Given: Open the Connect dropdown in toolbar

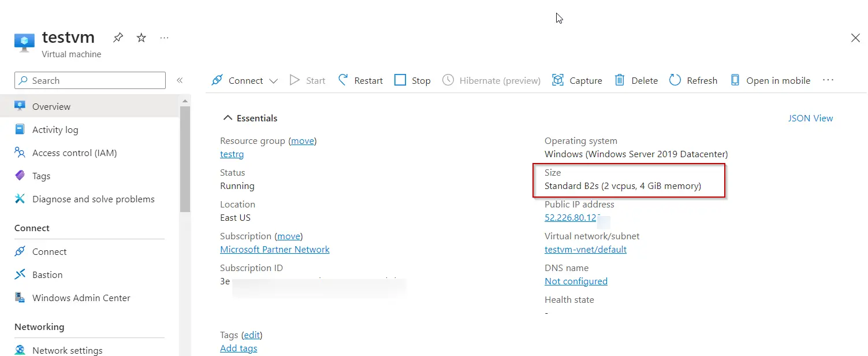Looking at the screenshot, I should pyautogui.click(x=273, y=81).
